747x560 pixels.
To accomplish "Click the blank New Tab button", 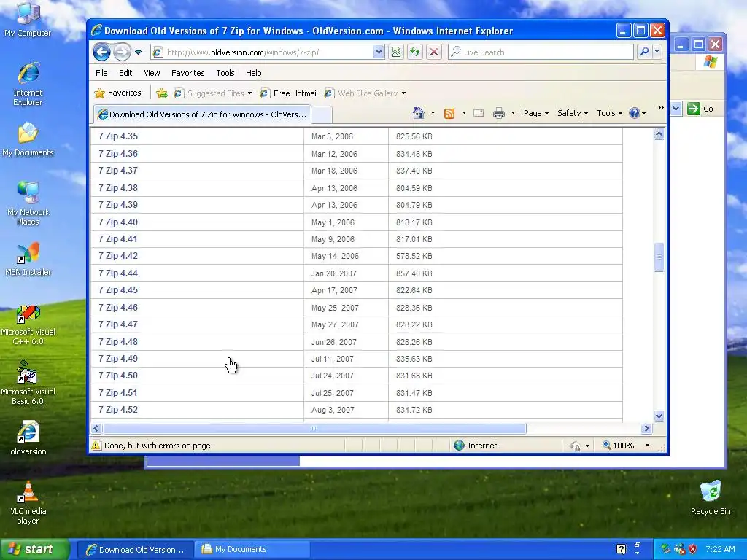I will coord(322,114).
